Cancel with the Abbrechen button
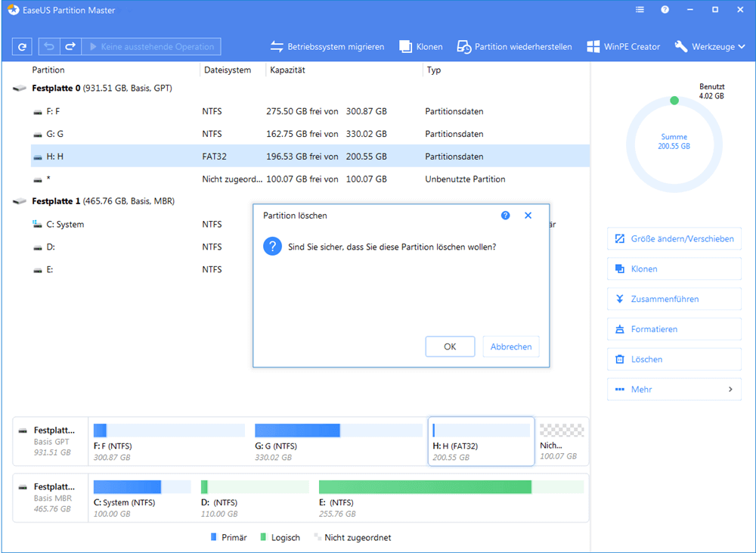 coord(511,346)
